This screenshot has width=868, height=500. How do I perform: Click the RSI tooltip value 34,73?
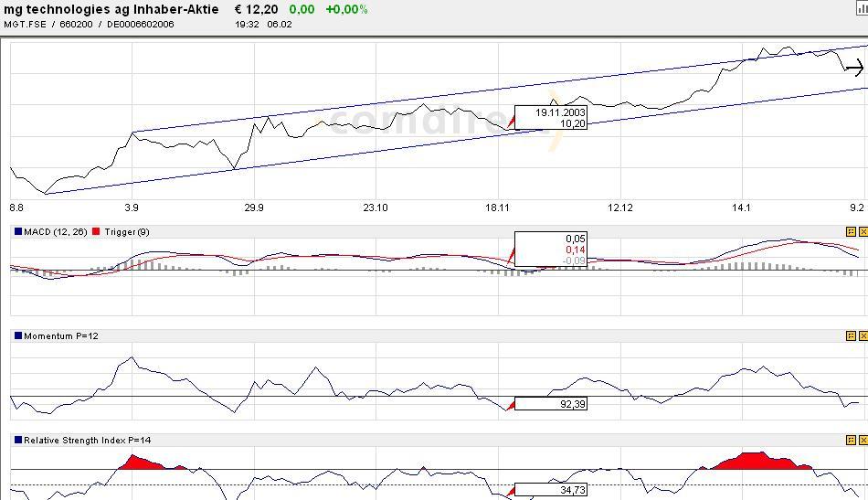point(551,490)
